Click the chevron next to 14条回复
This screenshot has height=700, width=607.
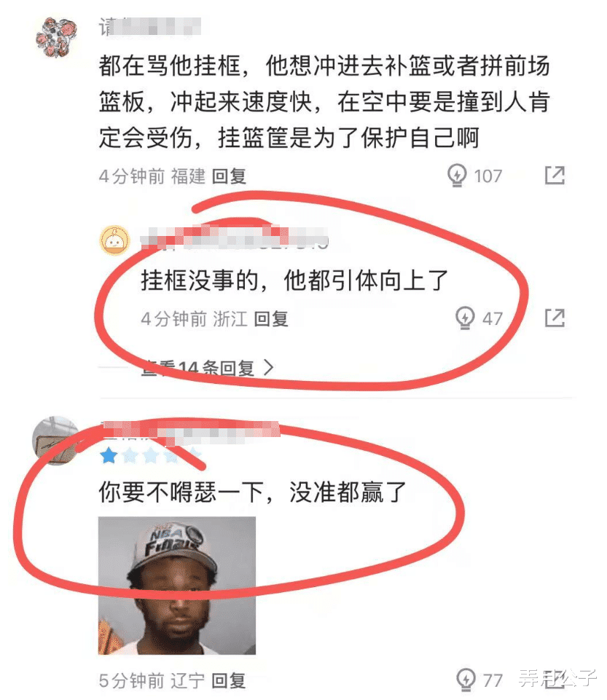[268, 367]
